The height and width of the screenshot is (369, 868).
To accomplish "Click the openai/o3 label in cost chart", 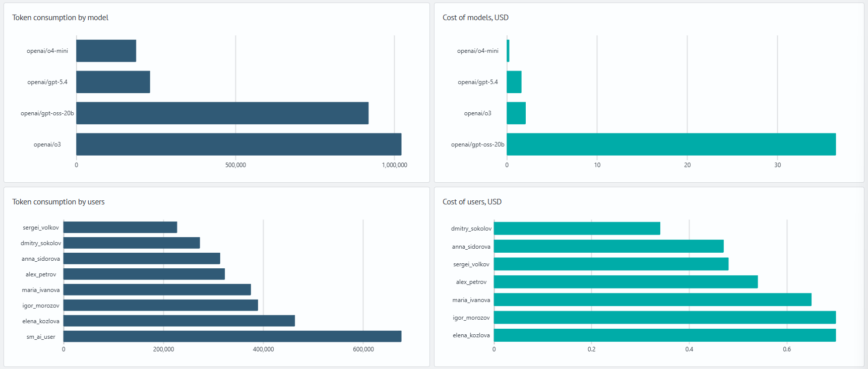I will [x=478, y=113].
